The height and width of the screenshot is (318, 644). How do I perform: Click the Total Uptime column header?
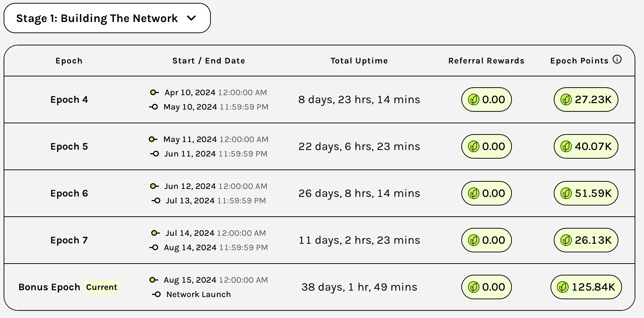pos(359,61)
